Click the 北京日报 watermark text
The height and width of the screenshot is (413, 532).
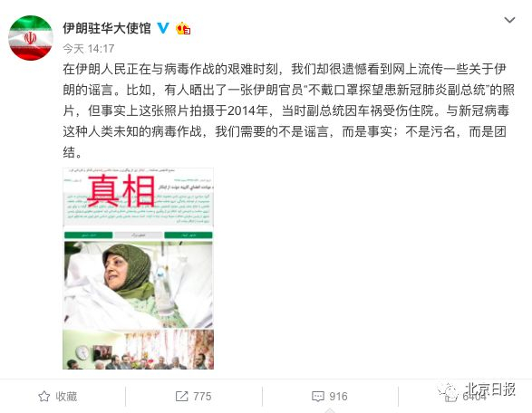coord(490,389)
